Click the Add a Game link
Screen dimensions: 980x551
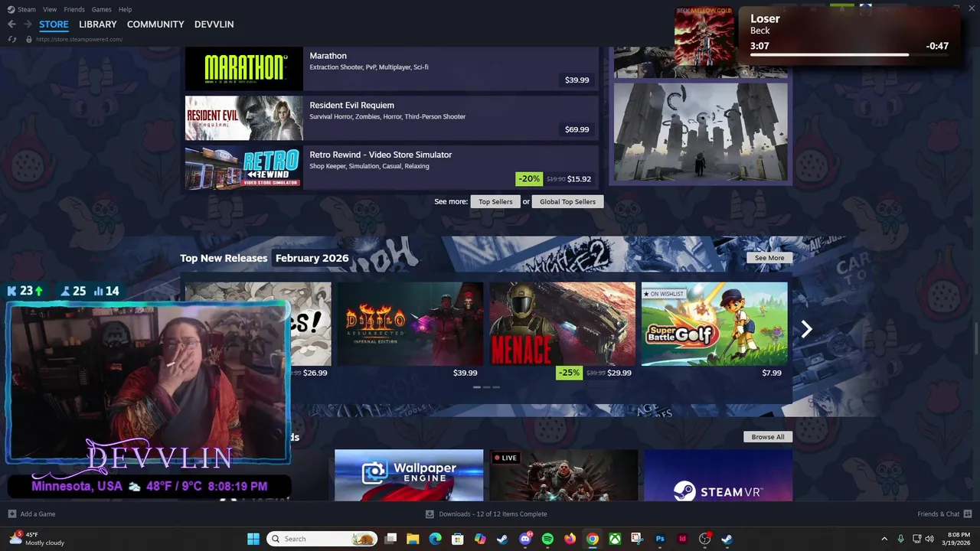pos(38,514)
